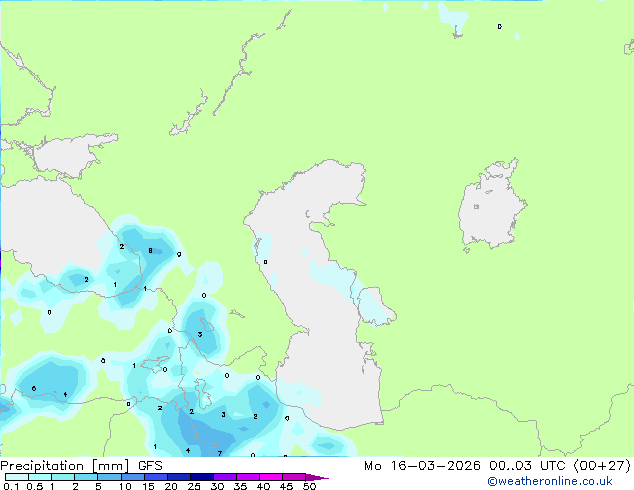This screenshot has width=634, height=490.
Task: Click the "Mo 16-03-2026" date text
Action: 422,466
